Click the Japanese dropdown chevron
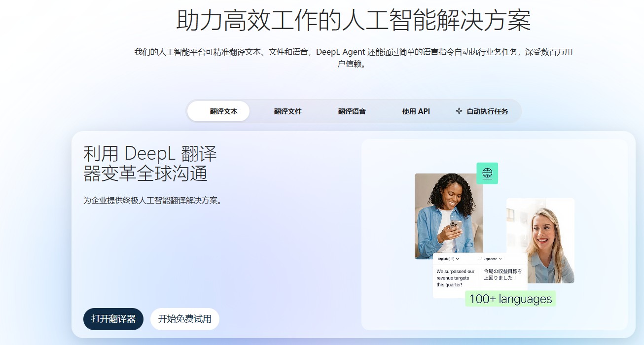Image resolution: width=644 pixels, height=345 pixels. point(500,258)
